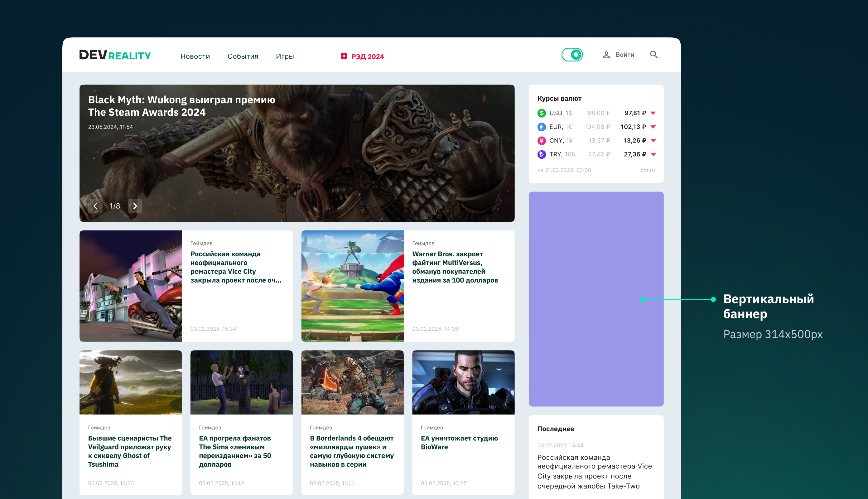868x499 pixels.
Task: Click the DEV REALITY logo
Action: 115,55
